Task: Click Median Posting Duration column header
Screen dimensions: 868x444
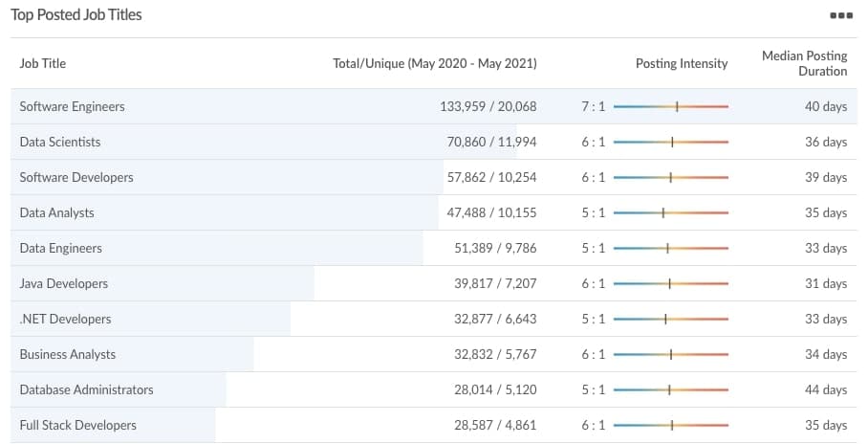Action: pos(804,63)
